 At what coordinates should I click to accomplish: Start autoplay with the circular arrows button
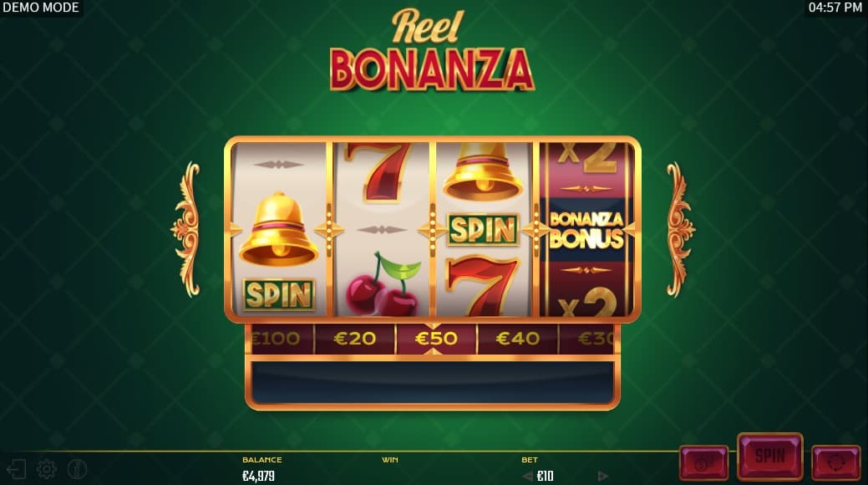(x=836, y=462)
